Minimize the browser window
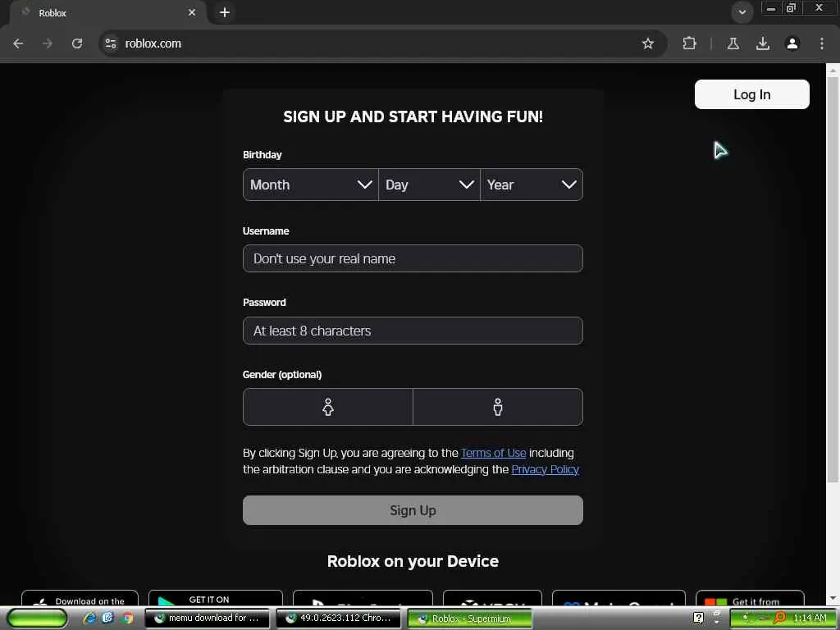Viewport: 840px width, 630px height. pos(771,8)
